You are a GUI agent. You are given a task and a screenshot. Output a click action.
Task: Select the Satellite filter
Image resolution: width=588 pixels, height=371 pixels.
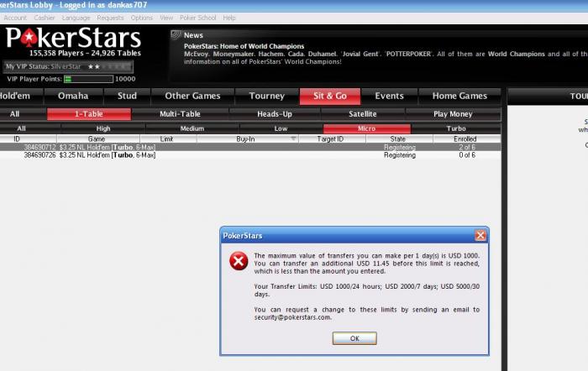click(x=363, y=114)
